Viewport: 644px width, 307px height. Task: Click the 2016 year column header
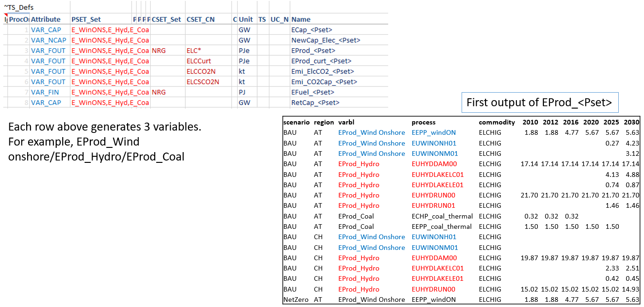point(570,122)
